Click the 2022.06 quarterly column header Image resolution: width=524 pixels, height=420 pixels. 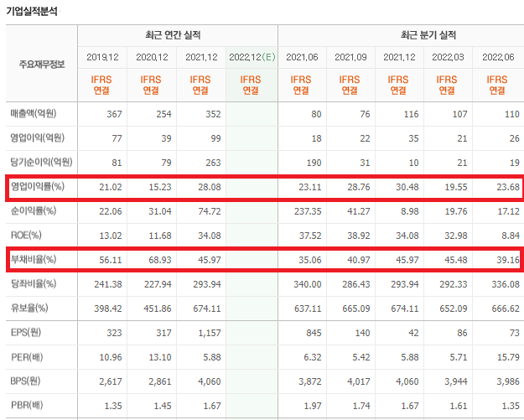(x=498, y=57)
